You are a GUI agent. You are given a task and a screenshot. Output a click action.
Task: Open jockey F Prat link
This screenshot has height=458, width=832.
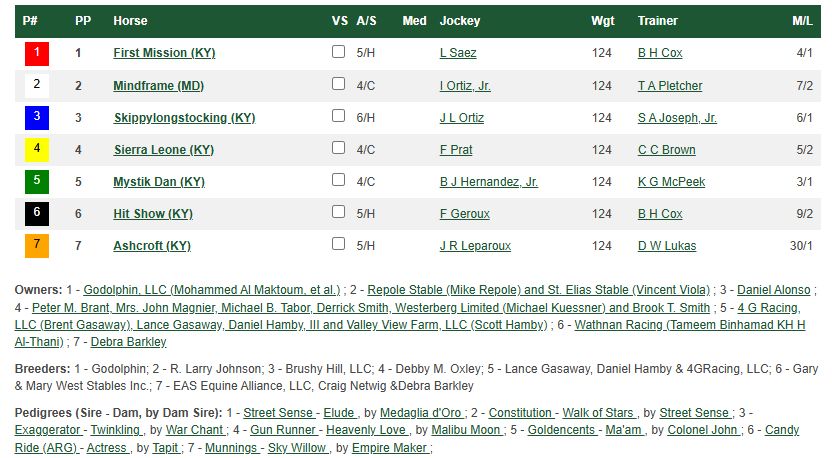pyautogui.click(x=456, y=150)
